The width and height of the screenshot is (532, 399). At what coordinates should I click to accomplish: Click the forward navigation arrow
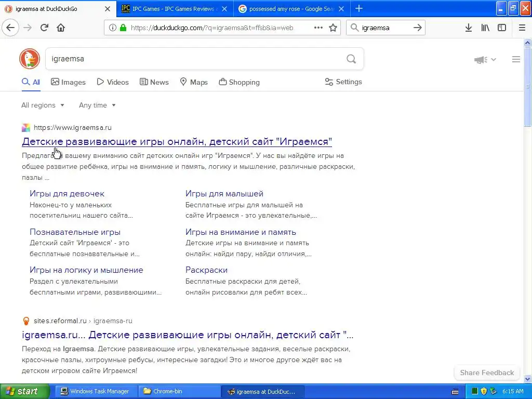pos(28,28)
